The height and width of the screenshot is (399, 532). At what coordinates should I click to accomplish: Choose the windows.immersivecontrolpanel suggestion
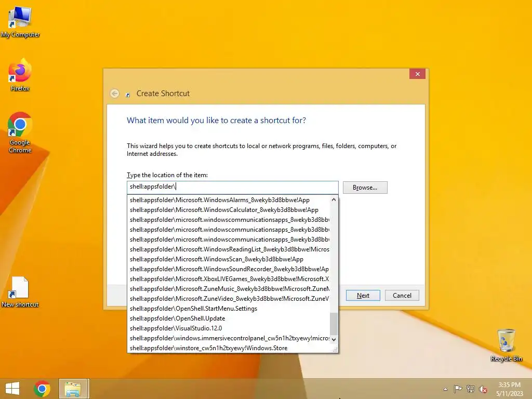click(x=229, y=338)
